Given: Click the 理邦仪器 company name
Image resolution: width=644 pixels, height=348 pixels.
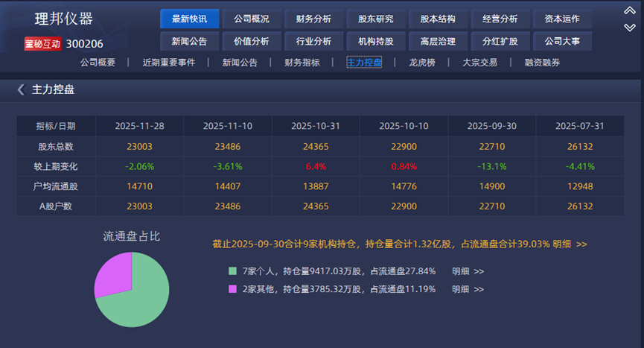Looking at the screenshot, I should coord(64,19).
